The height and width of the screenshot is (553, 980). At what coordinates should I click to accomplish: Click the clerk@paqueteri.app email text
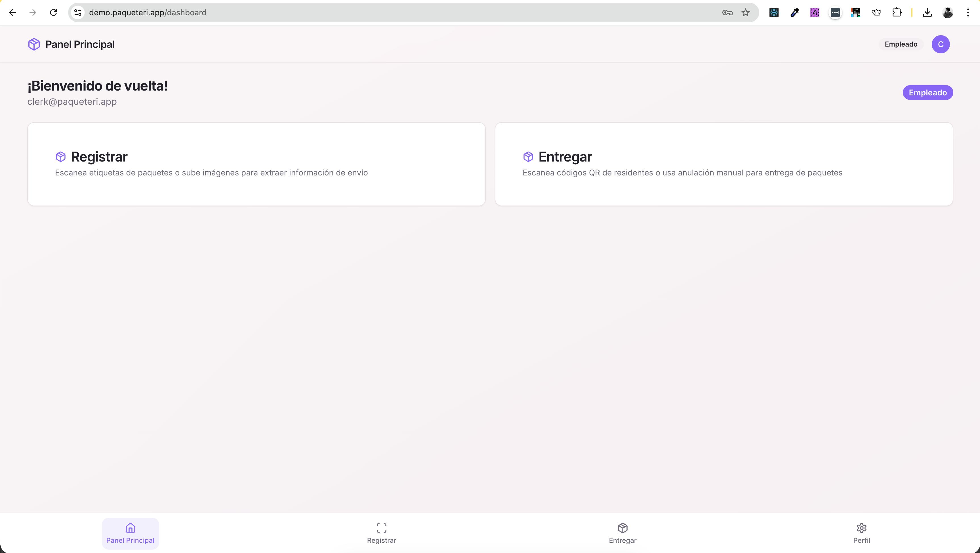pos(72,102)
